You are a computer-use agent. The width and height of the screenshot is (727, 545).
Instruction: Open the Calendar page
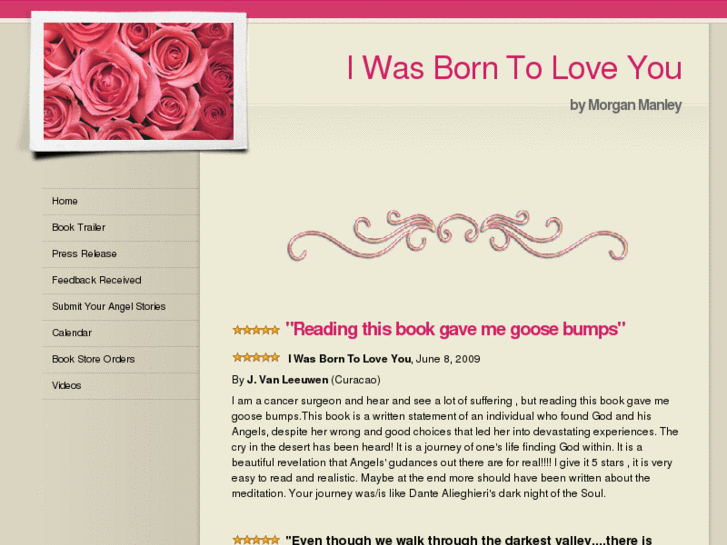tap(71, 333)
